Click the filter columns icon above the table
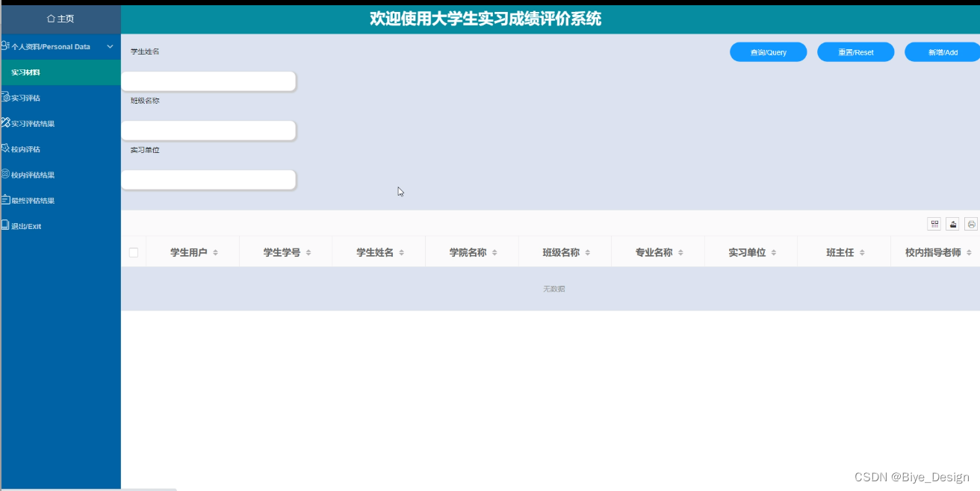This screenshot has width=980, height=491. pos(934,224)
